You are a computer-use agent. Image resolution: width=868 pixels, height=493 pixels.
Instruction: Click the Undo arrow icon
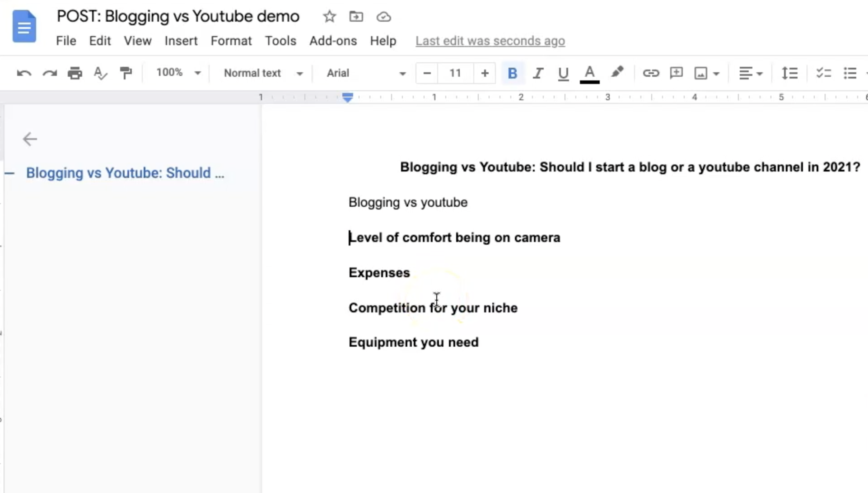click(24, 73)
